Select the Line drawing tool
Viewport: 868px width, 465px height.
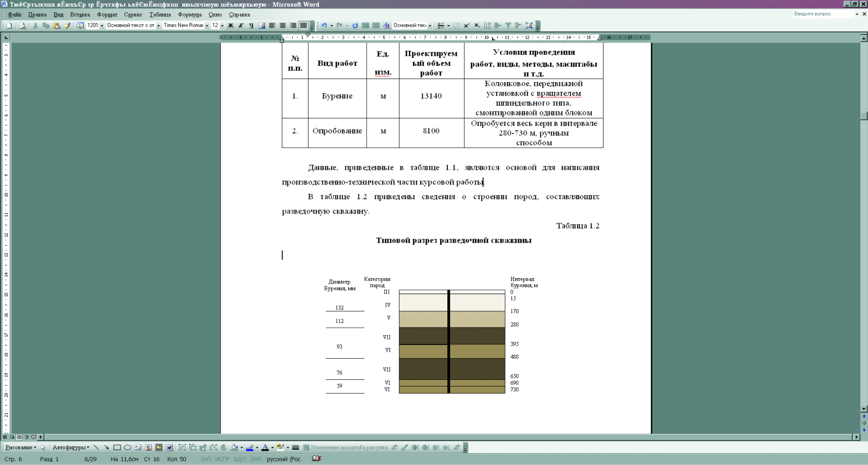pyautogui.click(x=96, y=448)
